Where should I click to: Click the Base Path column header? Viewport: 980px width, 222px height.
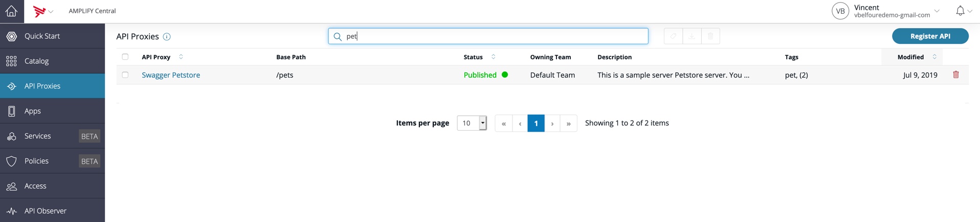click(291, 57)
